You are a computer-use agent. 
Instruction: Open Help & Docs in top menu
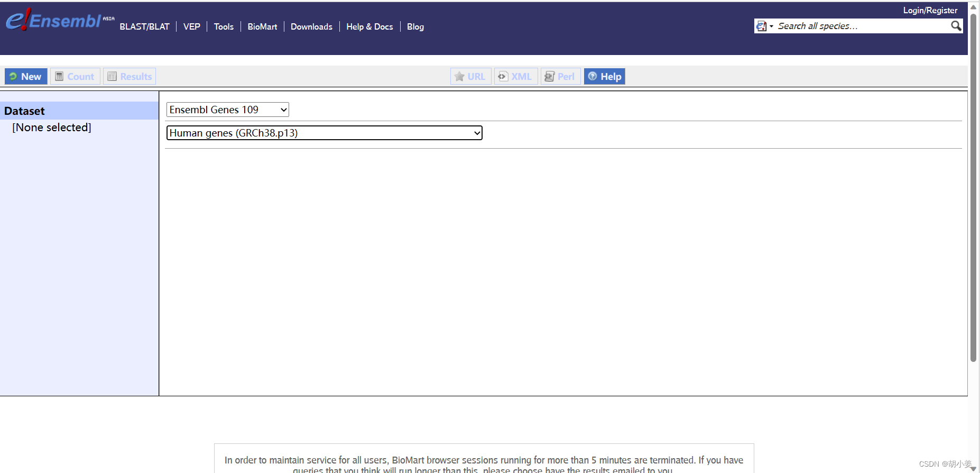point(369,26)
